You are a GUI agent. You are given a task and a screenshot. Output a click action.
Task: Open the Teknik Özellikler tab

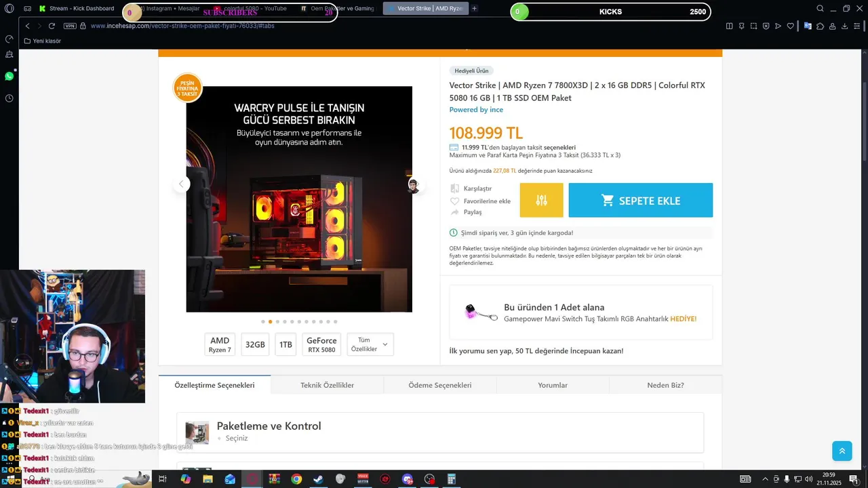pos(327,385)
